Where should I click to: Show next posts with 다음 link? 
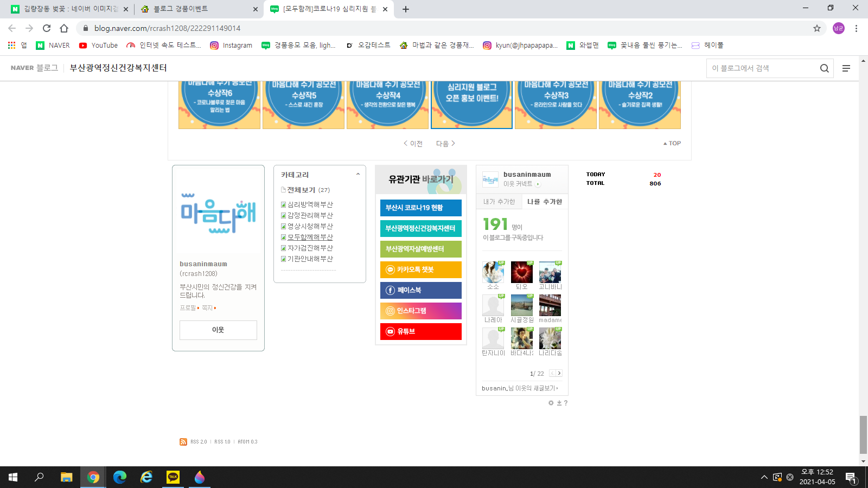pos(445,144)
